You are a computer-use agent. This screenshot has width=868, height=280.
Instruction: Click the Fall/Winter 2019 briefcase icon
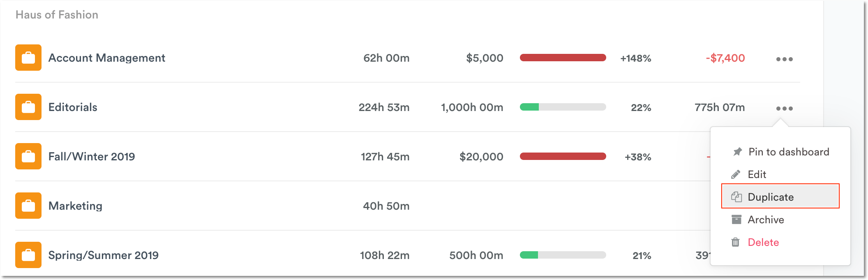point(28,156)
